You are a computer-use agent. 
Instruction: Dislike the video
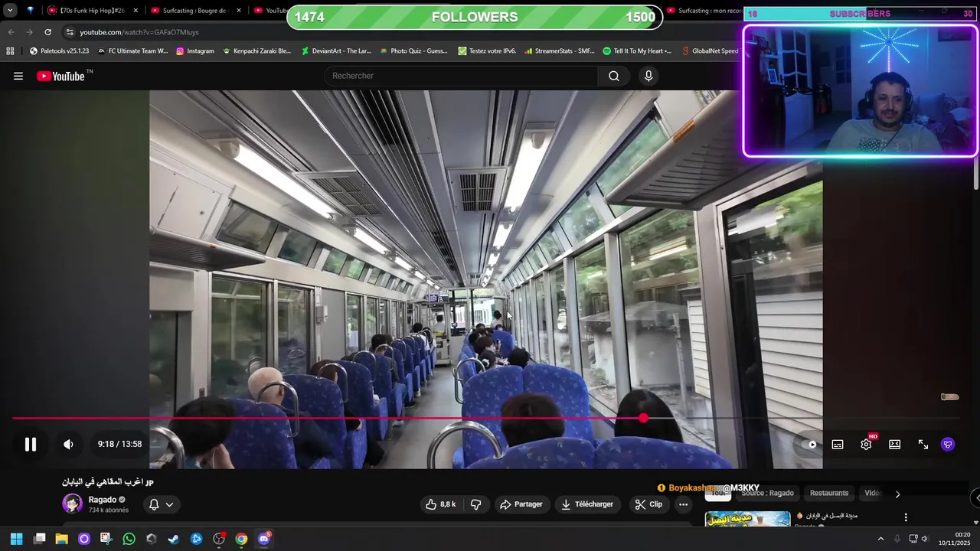click(x=475, y=504)
